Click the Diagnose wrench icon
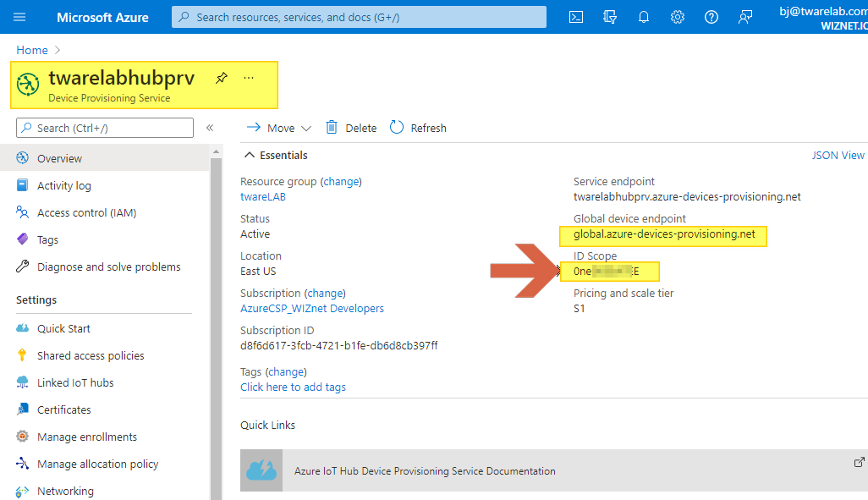The width and height of the screenshot is (868, 500). [x=22, y=266]
